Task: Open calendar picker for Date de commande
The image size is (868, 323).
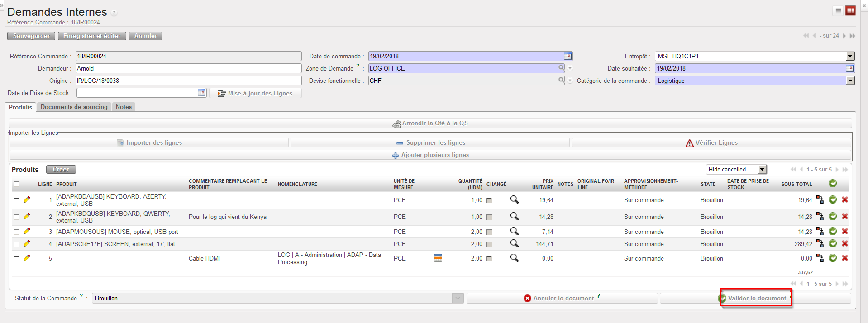Action: point(568,56)
